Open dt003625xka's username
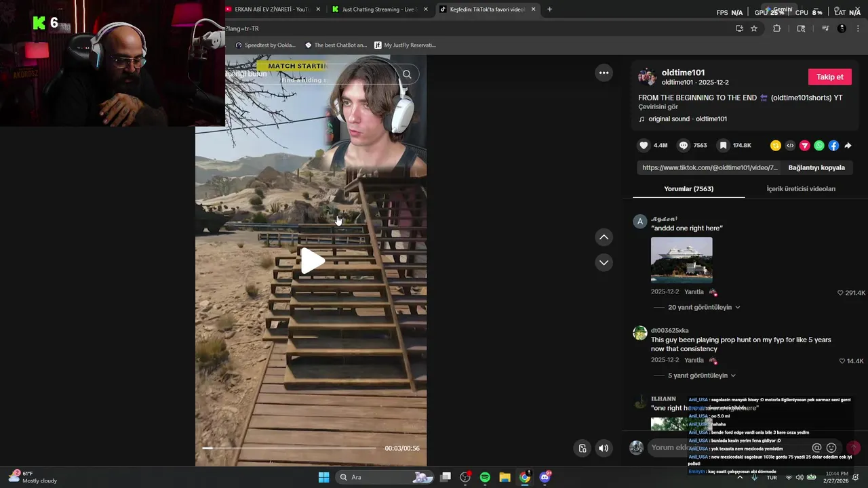This screenshot has width=868, height=488. tap(669, 331)
